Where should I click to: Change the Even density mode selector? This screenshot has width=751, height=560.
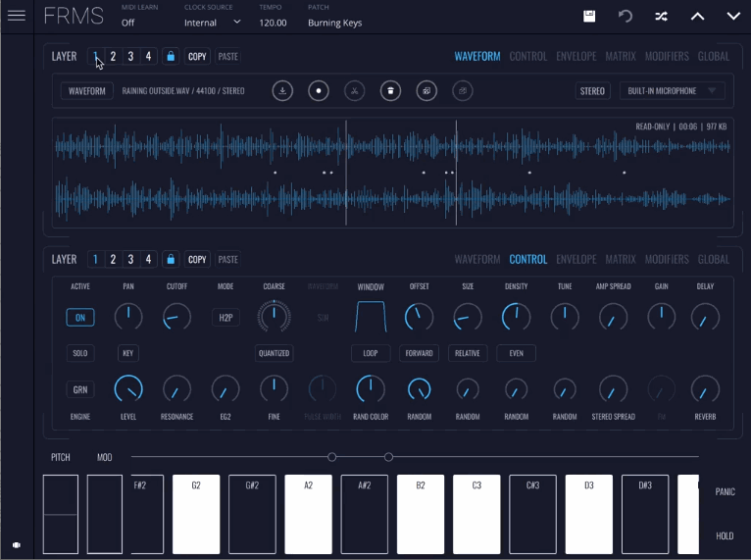click(517, 353)
